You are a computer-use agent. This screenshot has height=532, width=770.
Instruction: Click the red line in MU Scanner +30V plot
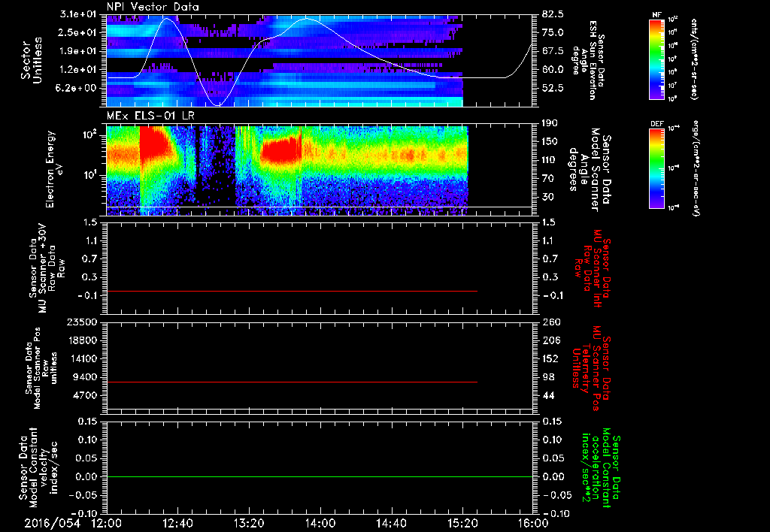292,291
